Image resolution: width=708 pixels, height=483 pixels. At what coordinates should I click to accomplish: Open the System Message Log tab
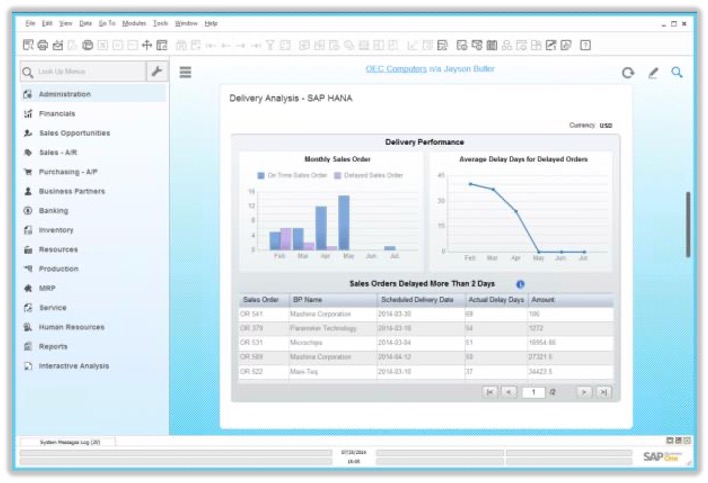(70, 442)
